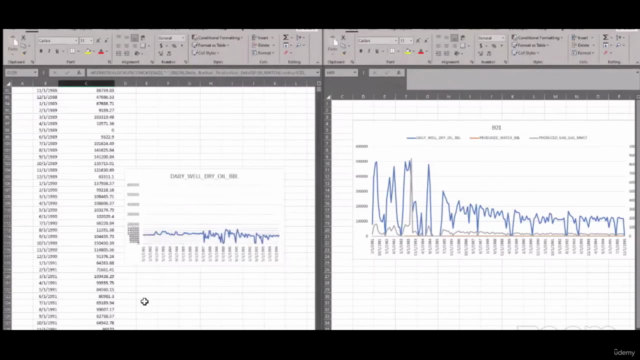The height and width of the screenshot is (360, 640).
Task: Toggle Italic in the right Excel window
Action: [x=369, y=51]
